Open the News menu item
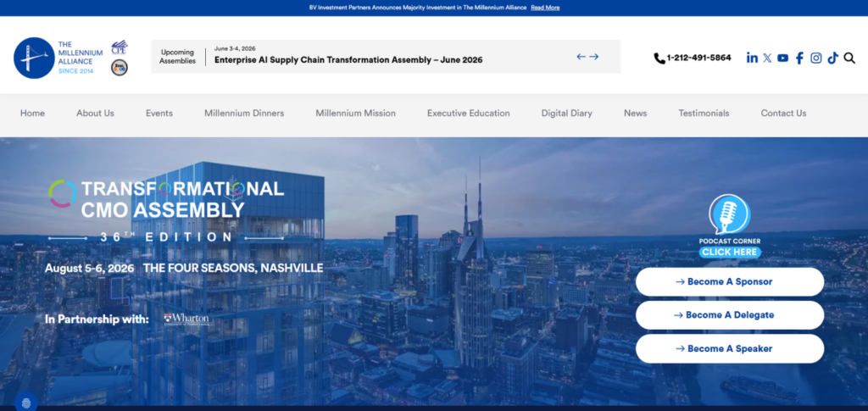The image size is (868, 411). 636,113
